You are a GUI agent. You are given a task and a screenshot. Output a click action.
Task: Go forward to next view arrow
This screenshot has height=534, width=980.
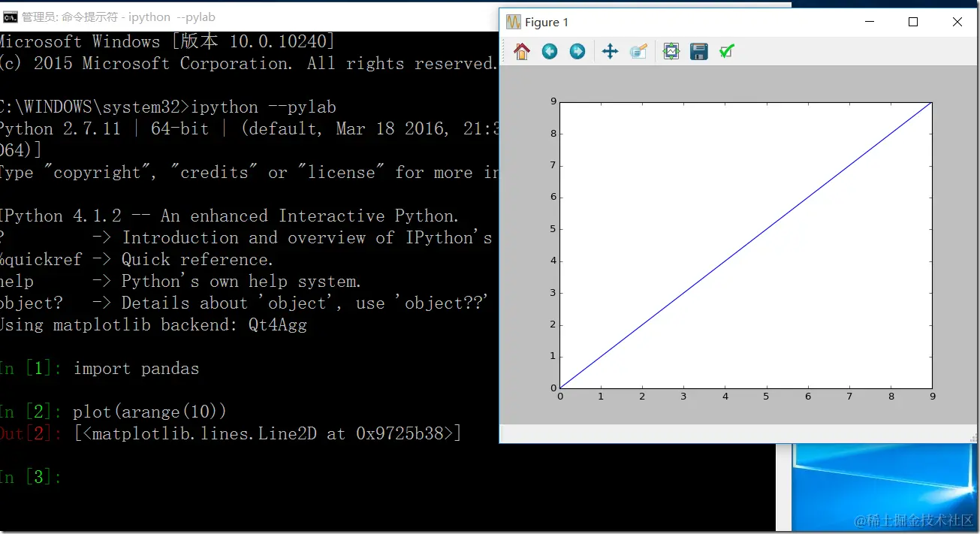(577, 51)
